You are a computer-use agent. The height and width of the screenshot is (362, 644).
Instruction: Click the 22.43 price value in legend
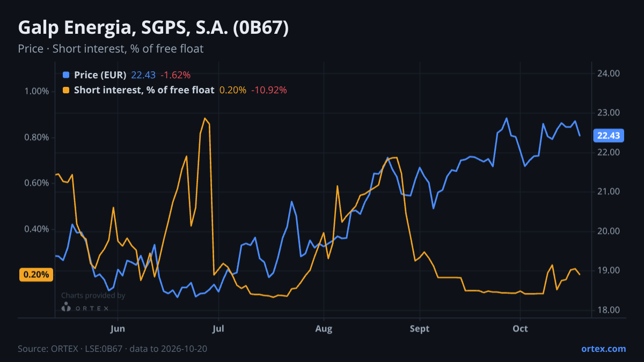click(x=143, y=75)
